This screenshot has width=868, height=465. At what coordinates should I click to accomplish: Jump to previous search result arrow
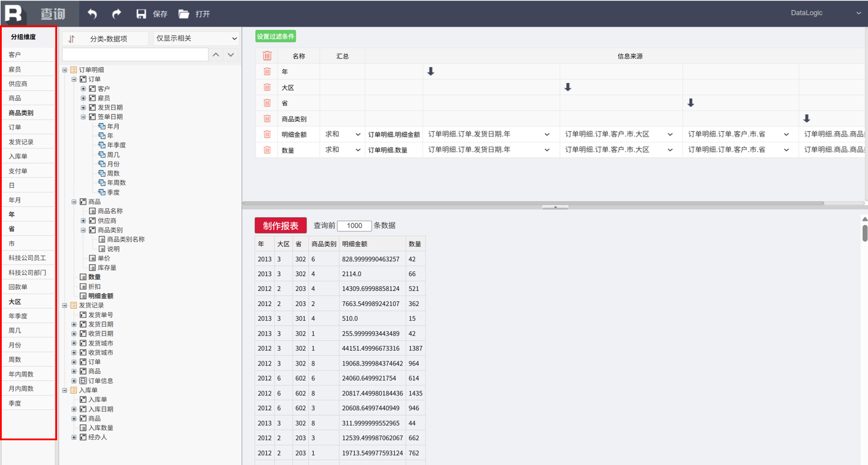tap(216, 55)
